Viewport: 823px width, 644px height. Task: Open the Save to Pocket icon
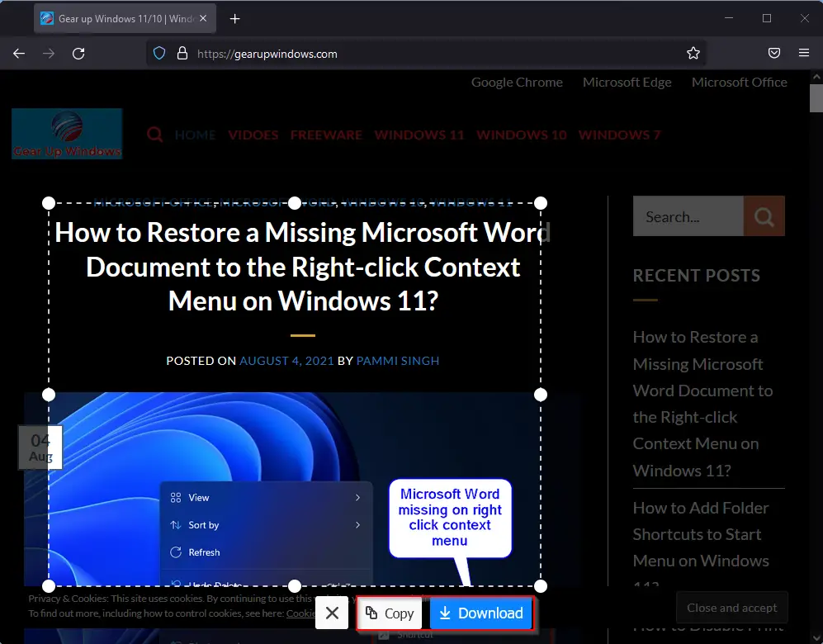(773, 53)
